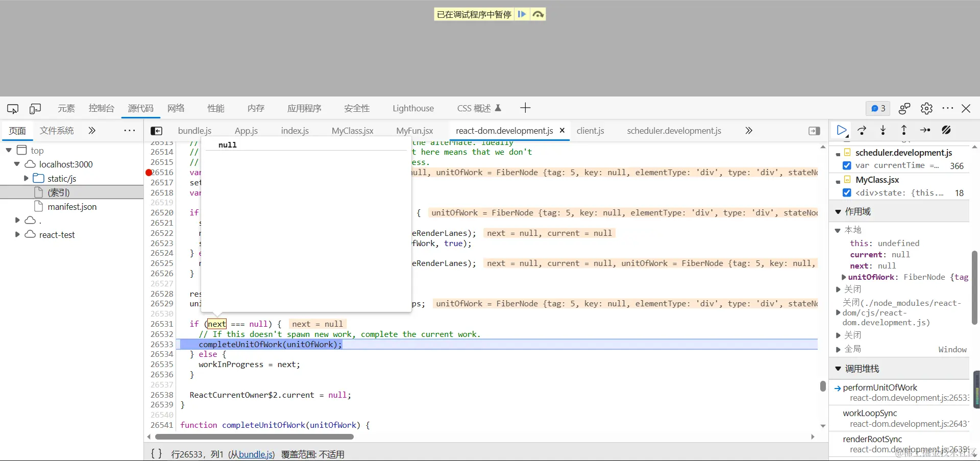Screen dimensions: 980x461
Task: Collapse scheduler.development.js breakpoint group
Action: 838,153
